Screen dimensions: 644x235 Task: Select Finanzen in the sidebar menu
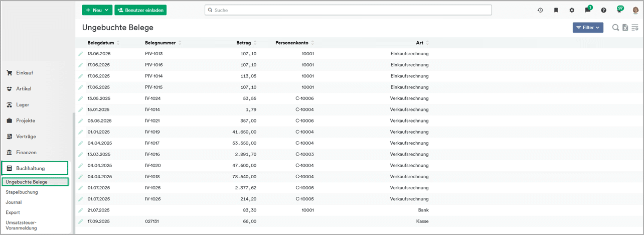coord(26,152)
